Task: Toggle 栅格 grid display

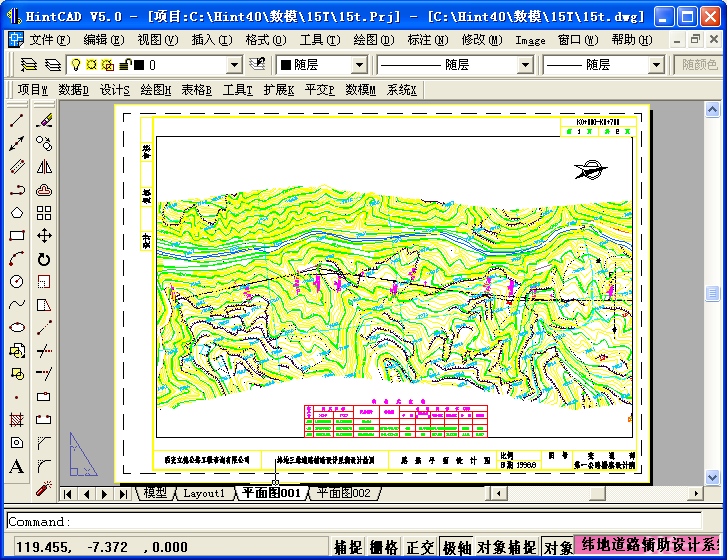Action: coord(384,548)
